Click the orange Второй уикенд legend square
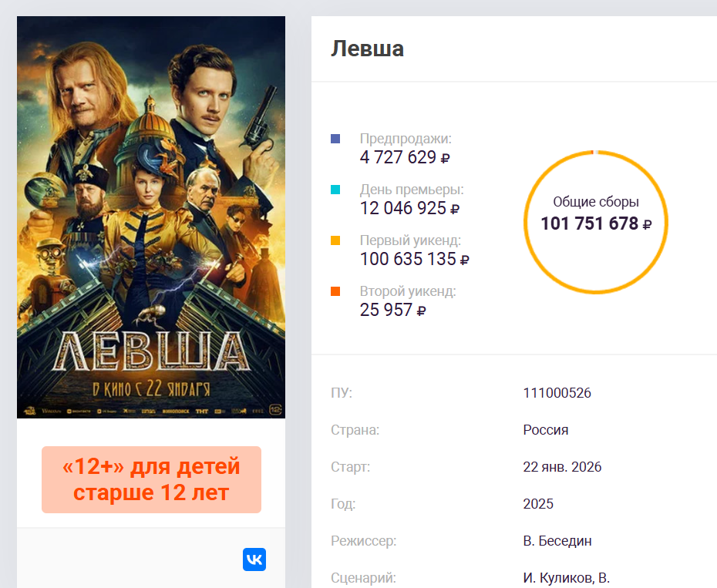Screen dimensions: 717x588 [x=335, y=291]
